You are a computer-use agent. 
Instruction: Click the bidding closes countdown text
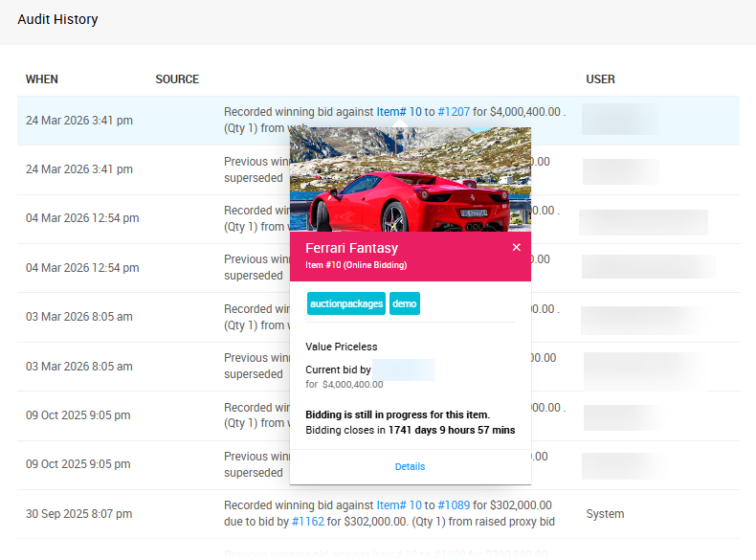tap(410, 431)
